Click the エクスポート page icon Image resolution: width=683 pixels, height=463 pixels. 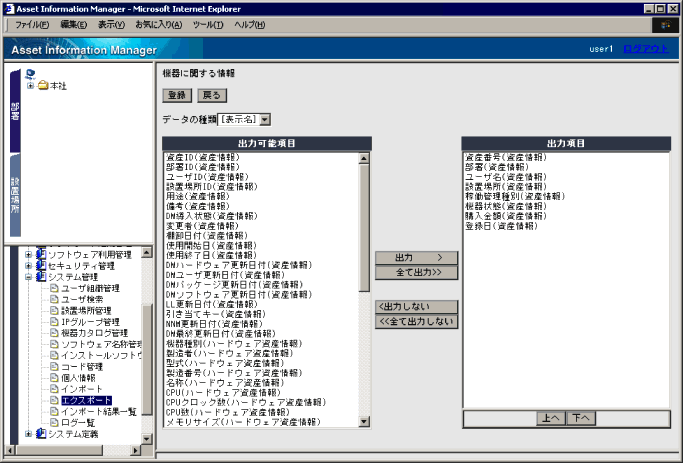[54, 400]
